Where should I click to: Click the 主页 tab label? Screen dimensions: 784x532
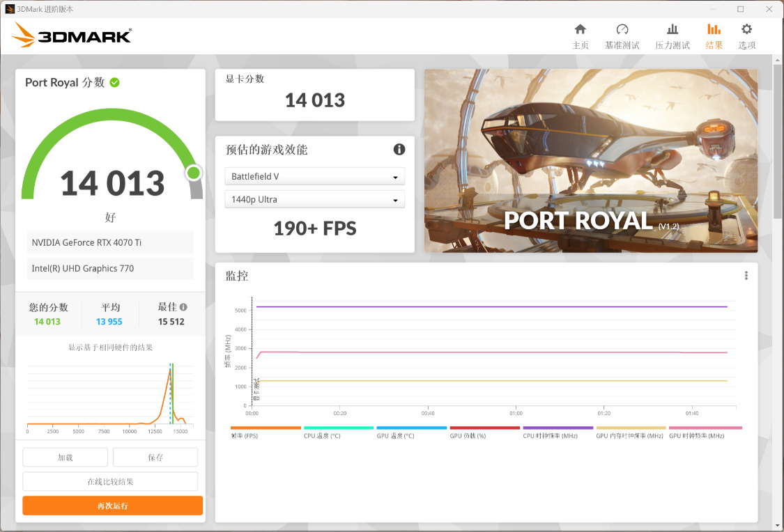click(580, 45)
